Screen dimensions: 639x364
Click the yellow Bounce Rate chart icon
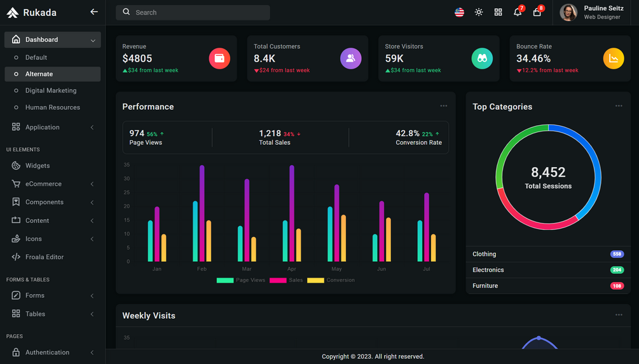point(614,58)
